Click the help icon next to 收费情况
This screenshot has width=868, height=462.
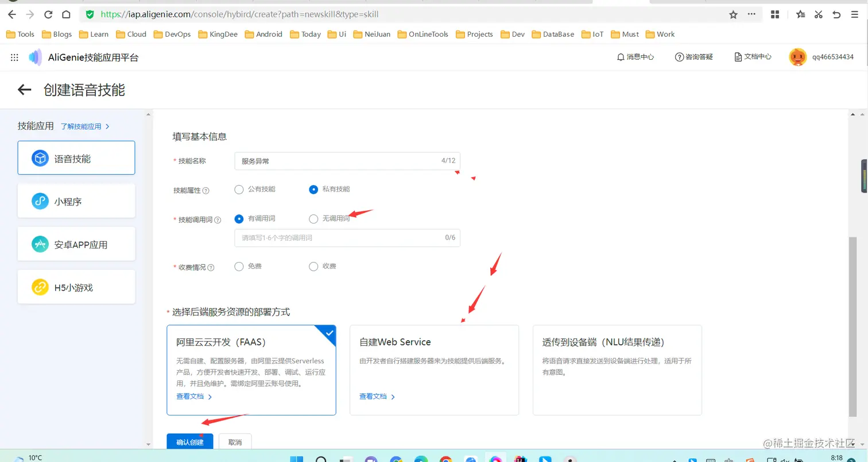coord(211,268)
